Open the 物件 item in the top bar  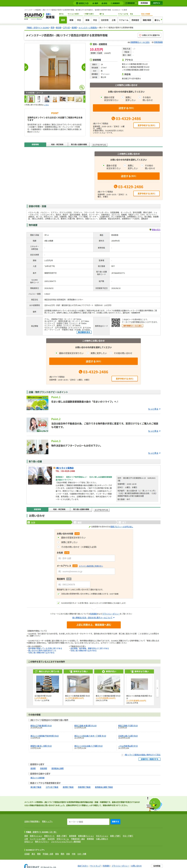click(96, 3)
